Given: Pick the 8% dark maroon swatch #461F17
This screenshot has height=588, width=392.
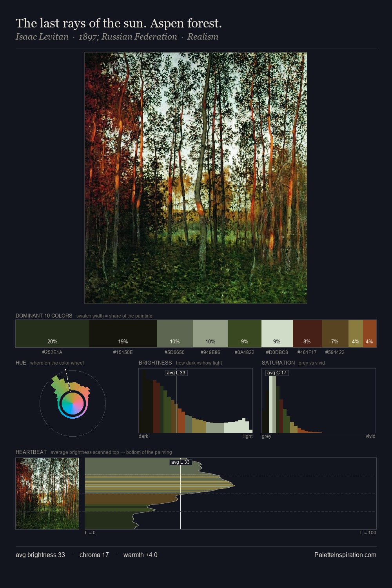Looking at the screenshot, I should click(307, 334).
